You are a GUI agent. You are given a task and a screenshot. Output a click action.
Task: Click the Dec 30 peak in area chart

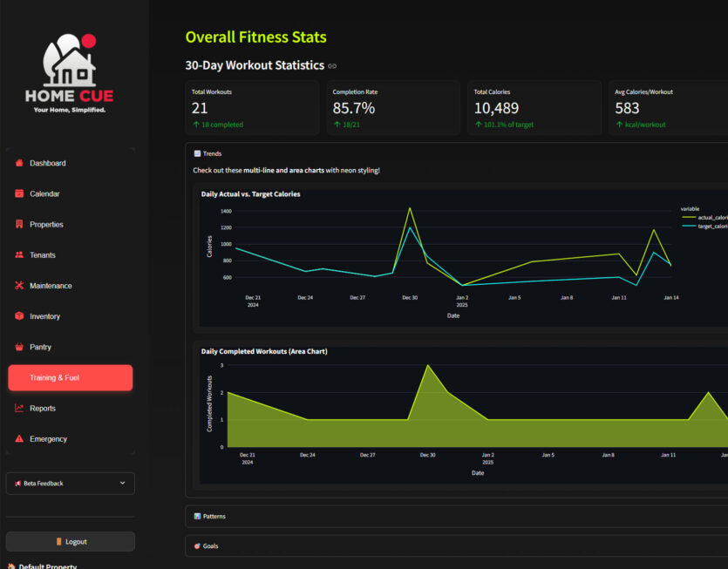click(x=427, y=366)
